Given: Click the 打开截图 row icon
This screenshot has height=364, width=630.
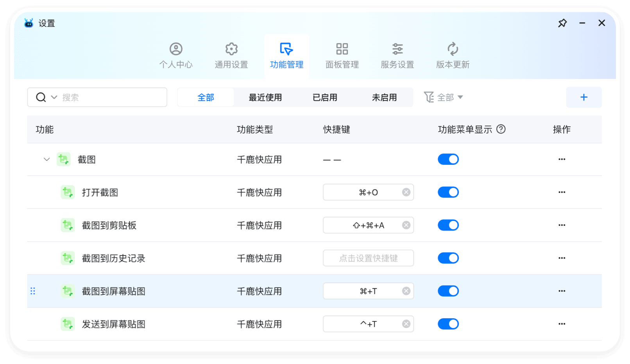Looking at the screenshot, I should (x=68, y=192).
